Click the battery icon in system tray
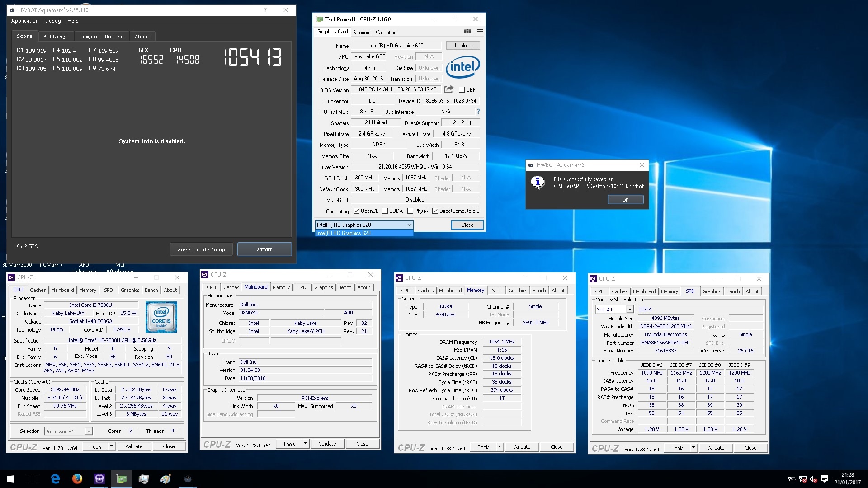Image resolution: width=868 pixels, height=488 pixels. pos(792,479)
